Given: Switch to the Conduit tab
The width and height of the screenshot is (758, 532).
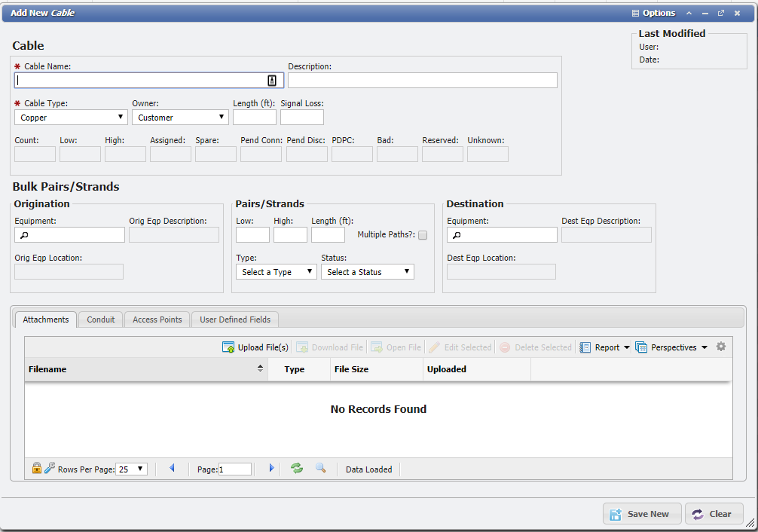Looking at the screenshot, I should coord(100,320).
